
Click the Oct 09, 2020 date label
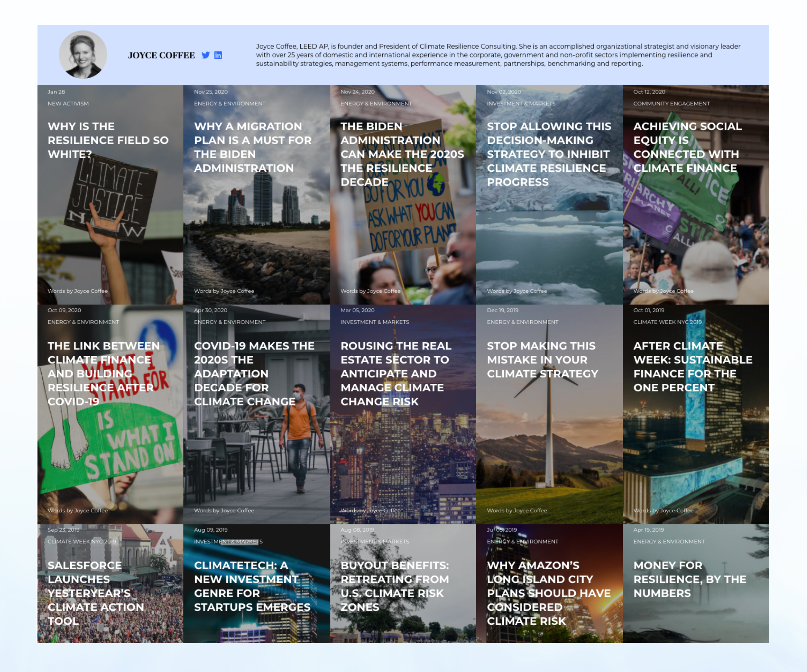[x=64, y=310]
